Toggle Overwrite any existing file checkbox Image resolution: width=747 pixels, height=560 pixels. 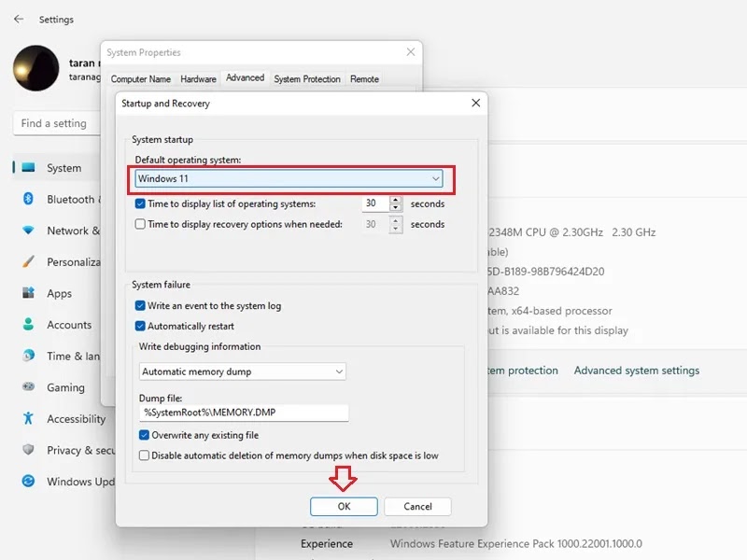point(144,435)
